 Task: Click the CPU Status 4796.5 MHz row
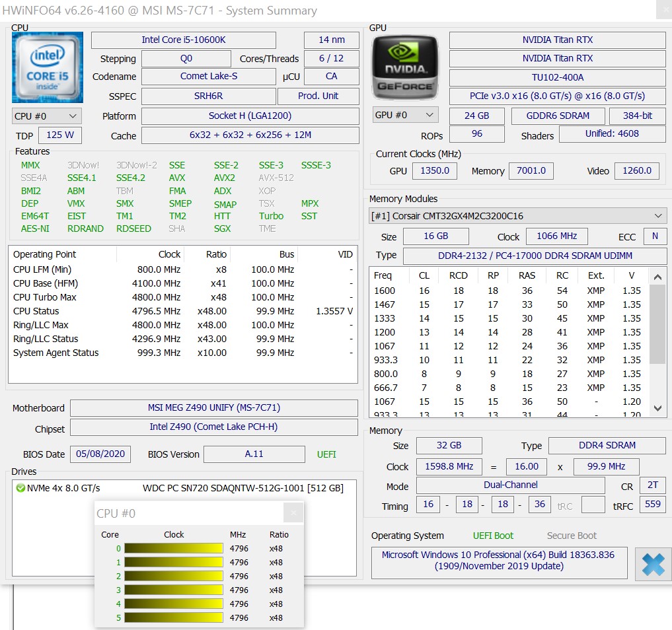tap(183, 311)
